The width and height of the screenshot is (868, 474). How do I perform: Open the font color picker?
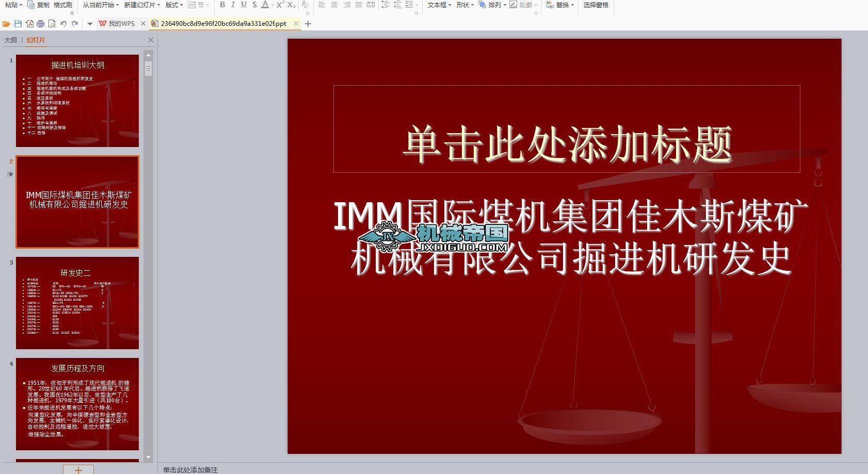(264, 6)
